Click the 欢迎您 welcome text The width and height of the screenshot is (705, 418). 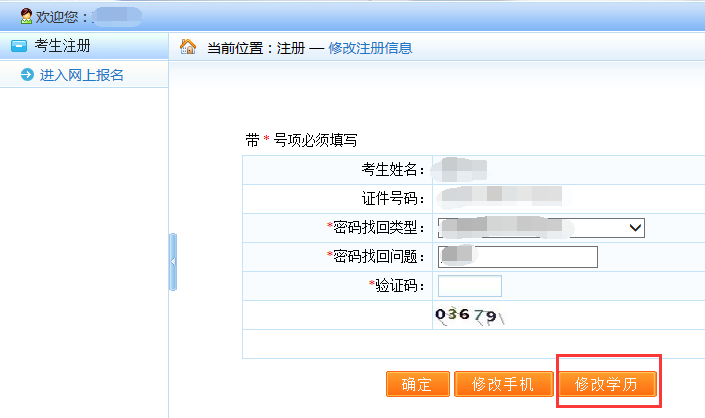coord(61,17)
